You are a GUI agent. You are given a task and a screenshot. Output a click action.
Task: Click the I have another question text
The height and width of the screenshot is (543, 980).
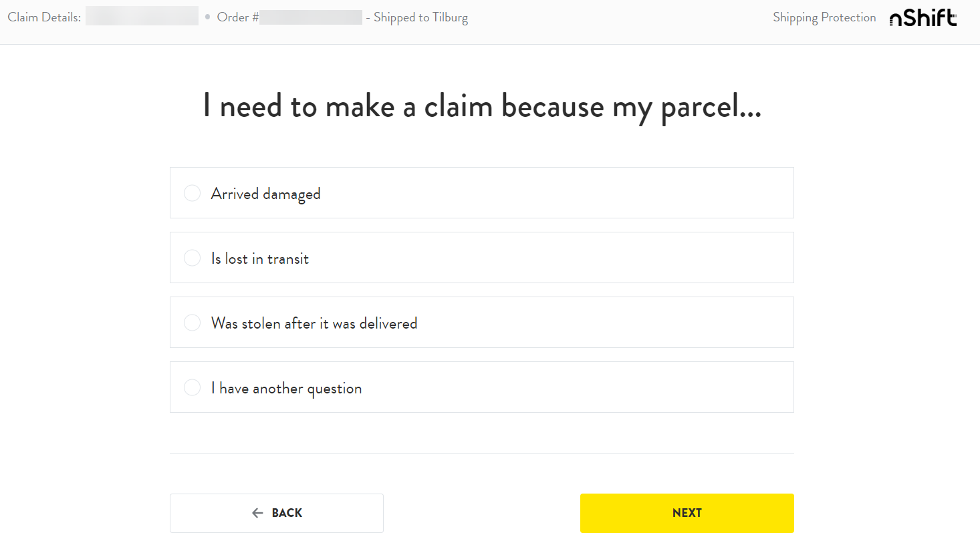pyautogui.click(x=286, y=389)
